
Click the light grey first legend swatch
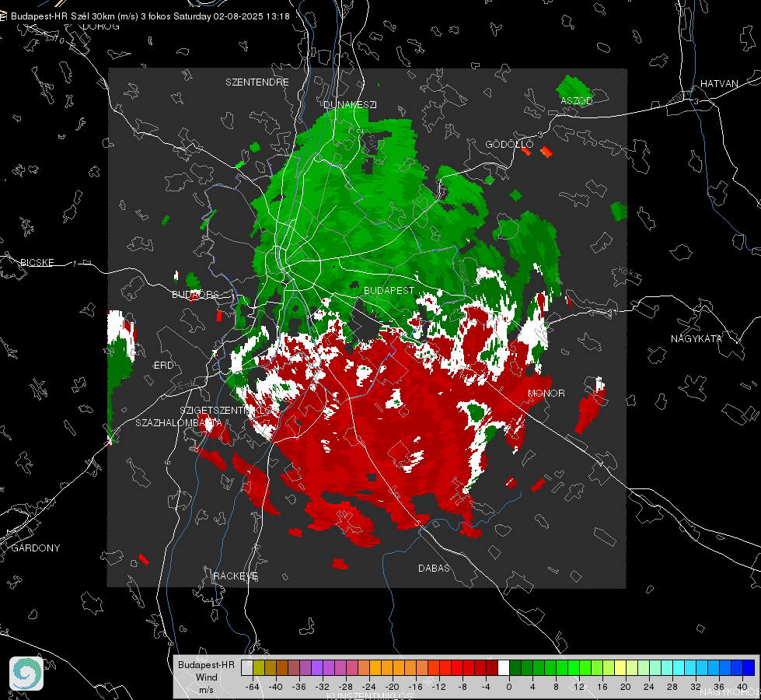(x=247, y=668)
